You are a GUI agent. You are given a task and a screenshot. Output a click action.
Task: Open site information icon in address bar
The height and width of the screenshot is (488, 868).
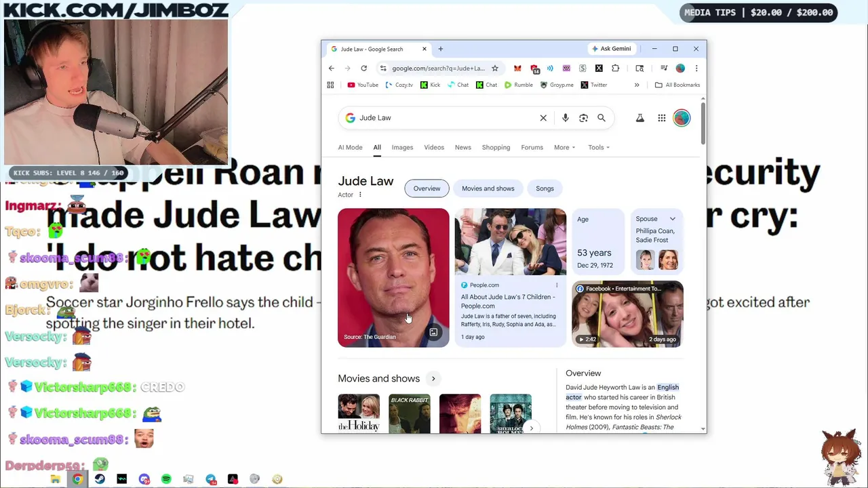pos(383,68)
